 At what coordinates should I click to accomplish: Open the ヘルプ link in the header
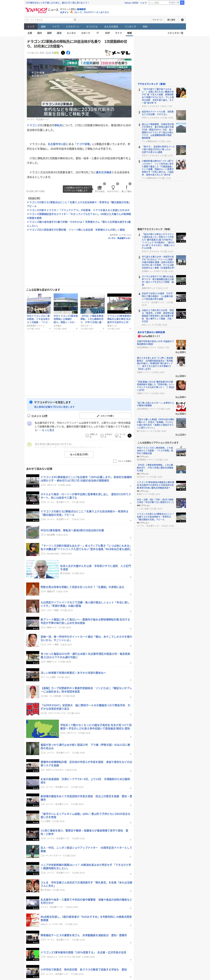pos(143,3)
